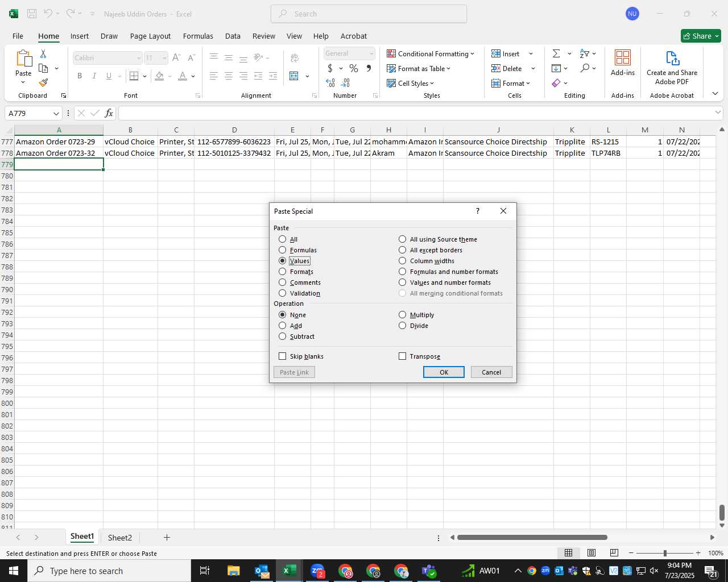Click Normal view icon in status bar

click(568, 553)
